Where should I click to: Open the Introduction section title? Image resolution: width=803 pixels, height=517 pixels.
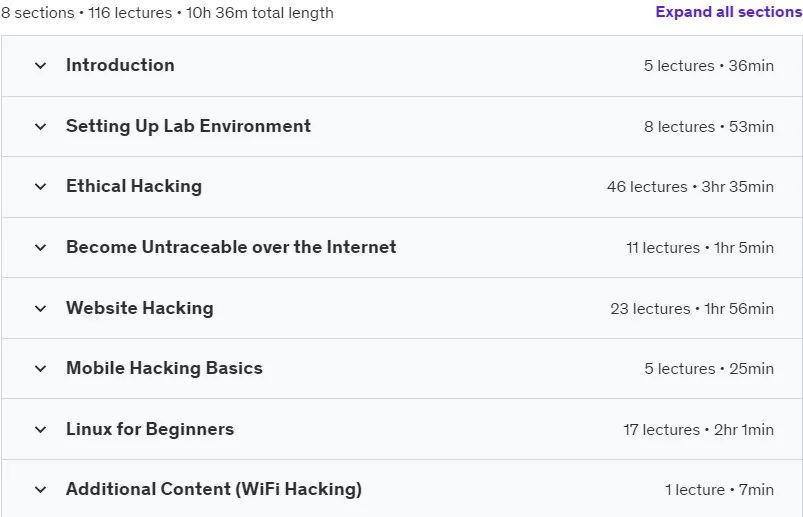[x=120, y=65]
